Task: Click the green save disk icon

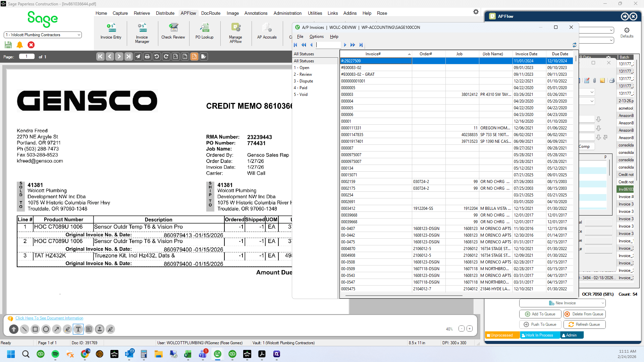Action: [x=8, y=45]
